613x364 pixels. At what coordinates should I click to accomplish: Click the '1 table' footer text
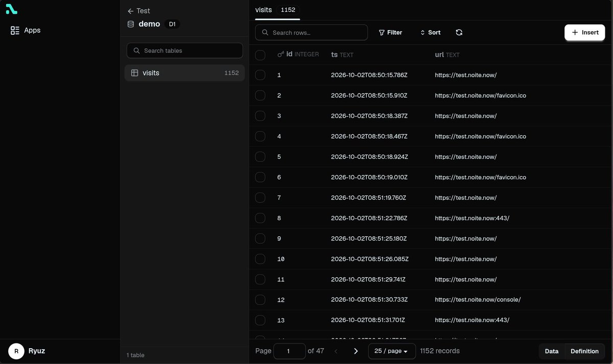coord(135,355)
